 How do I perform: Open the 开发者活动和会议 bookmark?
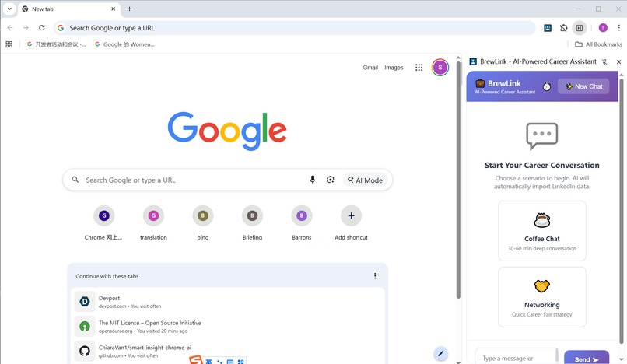pos(56,44)
